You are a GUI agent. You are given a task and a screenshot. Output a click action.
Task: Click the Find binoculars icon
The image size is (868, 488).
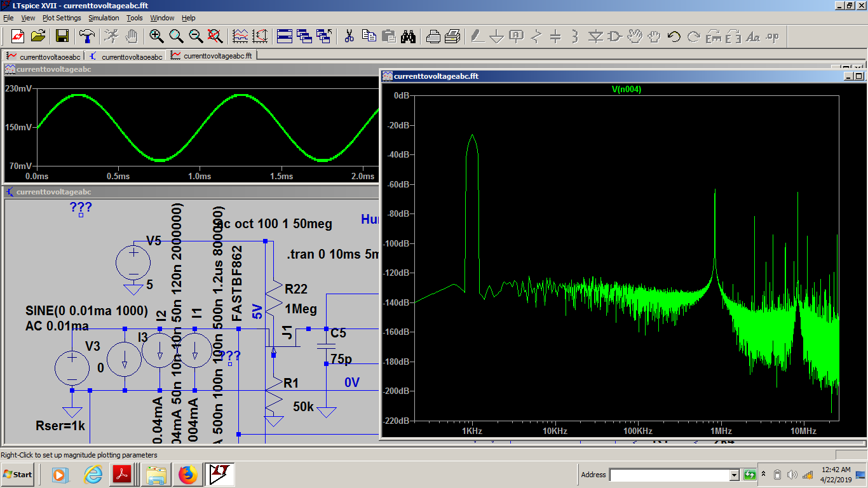(408, 36)
